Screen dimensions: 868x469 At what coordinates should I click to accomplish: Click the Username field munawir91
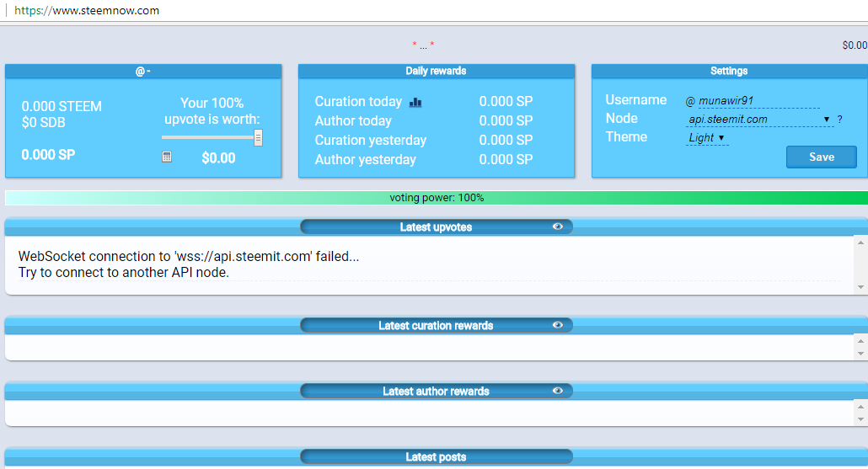click(x=758, y=101)
